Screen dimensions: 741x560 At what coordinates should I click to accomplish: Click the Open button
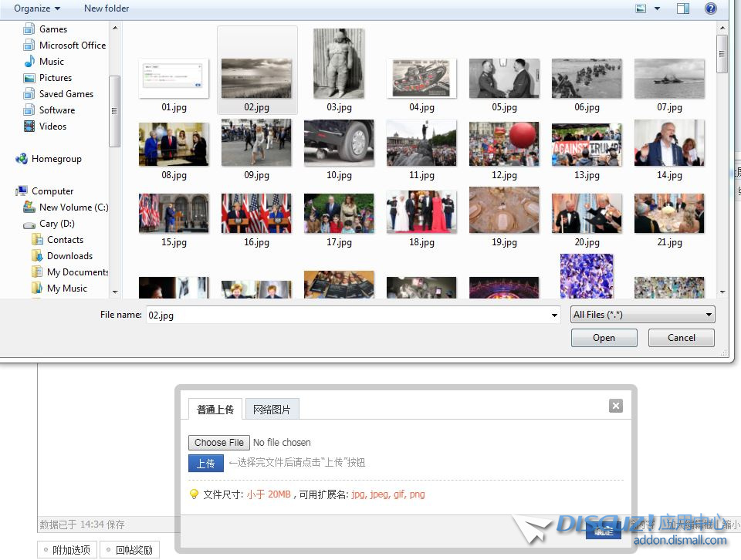point(604,338)
